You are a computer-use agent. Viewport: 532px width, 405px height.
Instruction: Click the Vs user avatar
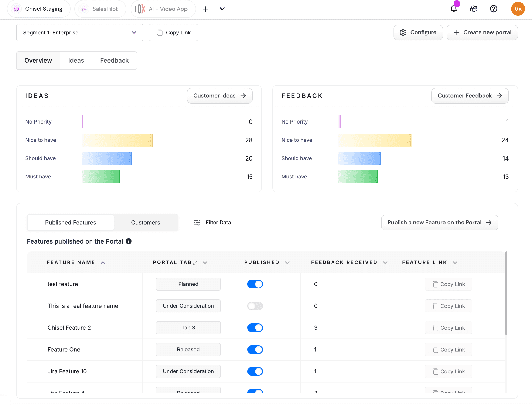(518, 9)
